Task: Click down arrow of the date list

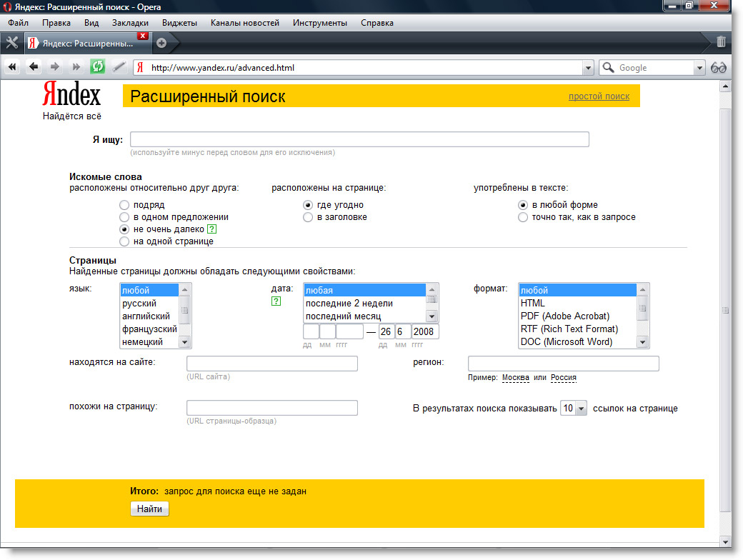Action: (x=432, y=316)
